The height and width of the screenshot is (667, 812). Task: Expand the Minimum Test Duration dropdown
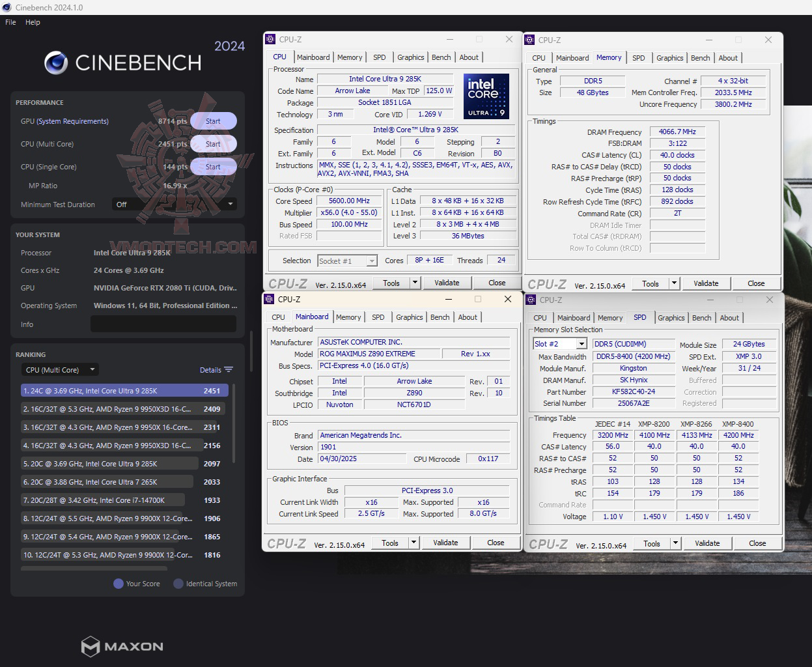tap(174, 205)
